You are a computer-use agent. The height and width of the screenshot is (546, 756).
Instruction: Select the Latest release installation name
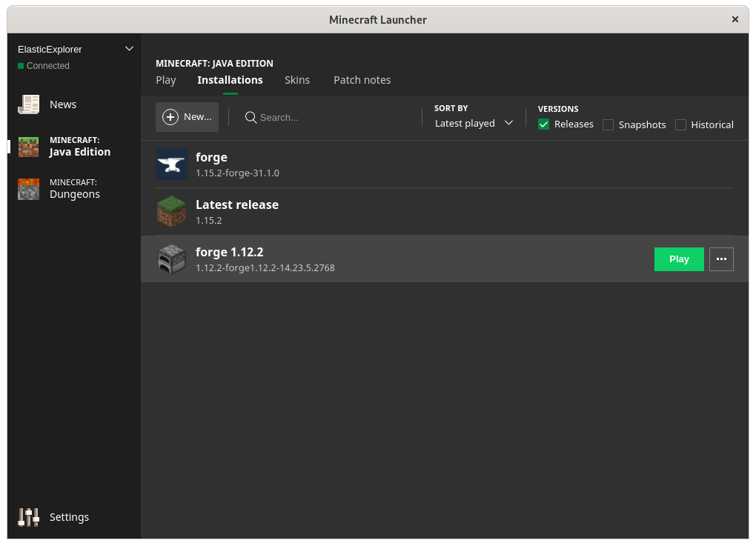[237, 204]
